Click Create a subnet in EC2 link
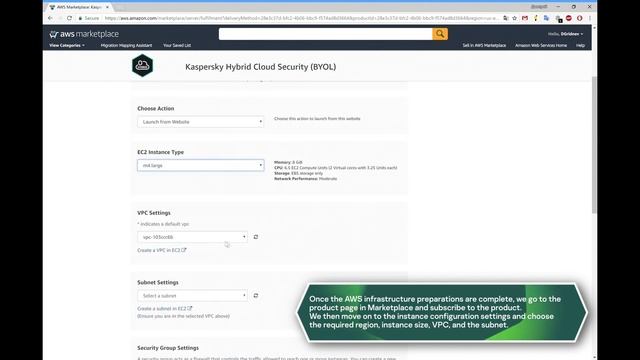This screenshot has width=640, height=360. (x=164, y=309)
